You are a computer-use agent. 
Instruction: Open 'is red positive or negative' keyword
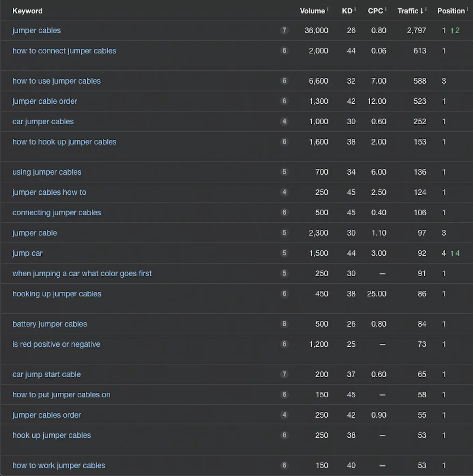(56, 344)
